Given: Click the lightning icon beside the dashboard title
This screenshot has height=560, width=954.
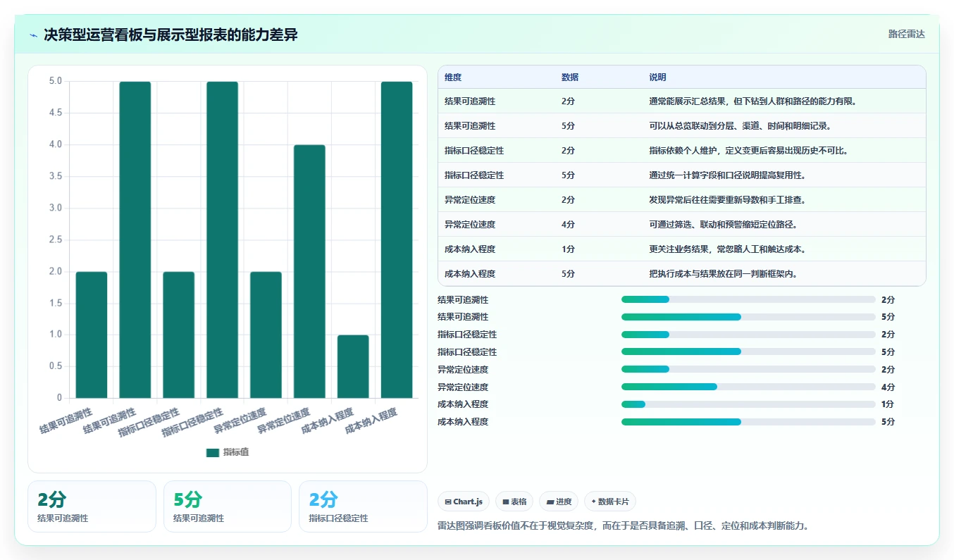Looking at the screenshot, I should pos(34,35).
